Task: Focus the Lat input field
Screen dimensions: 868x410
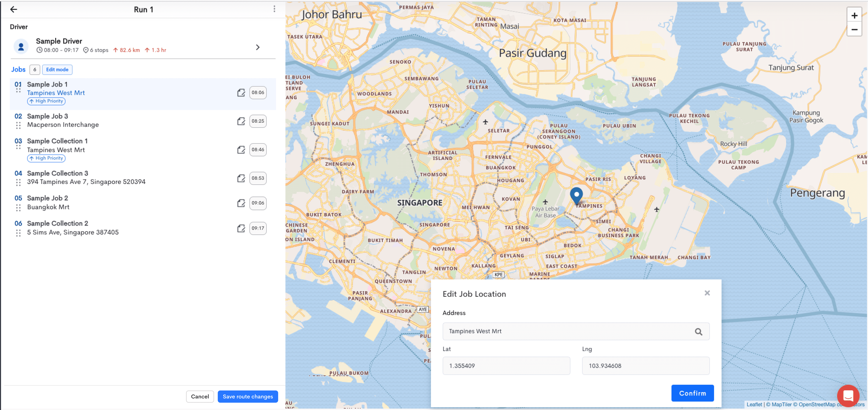Action: (x=506, y=366)
